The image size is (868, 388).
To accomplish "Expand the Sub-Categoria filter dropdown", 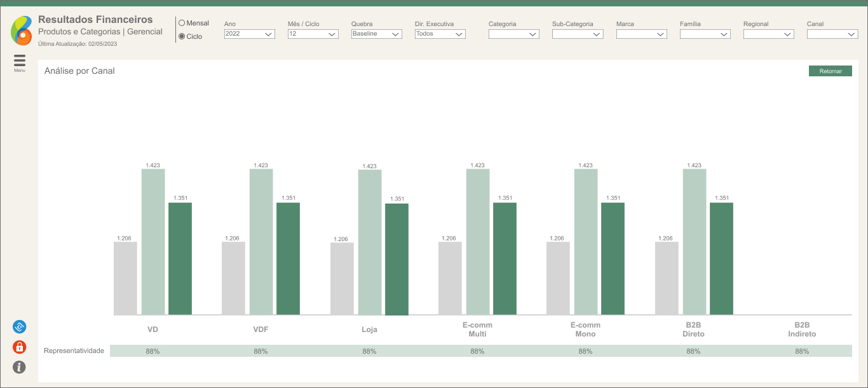I will [577, 34].
